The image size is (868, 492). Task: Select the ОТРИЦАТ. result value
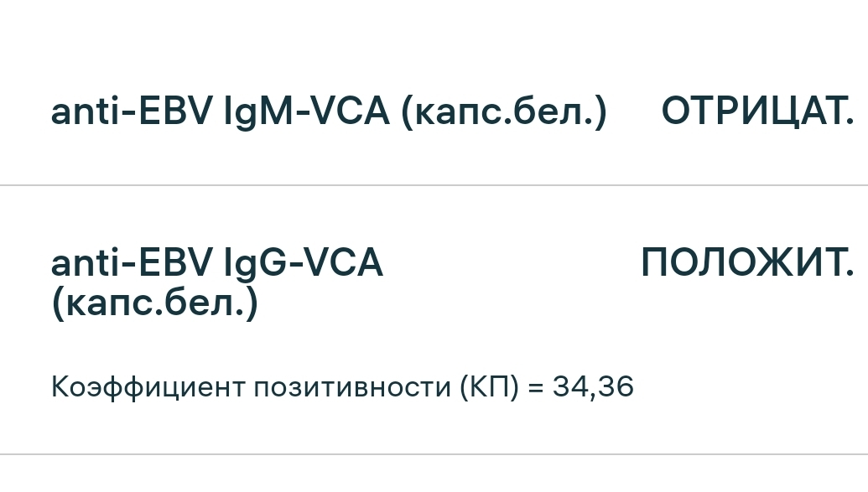point(757,111)
